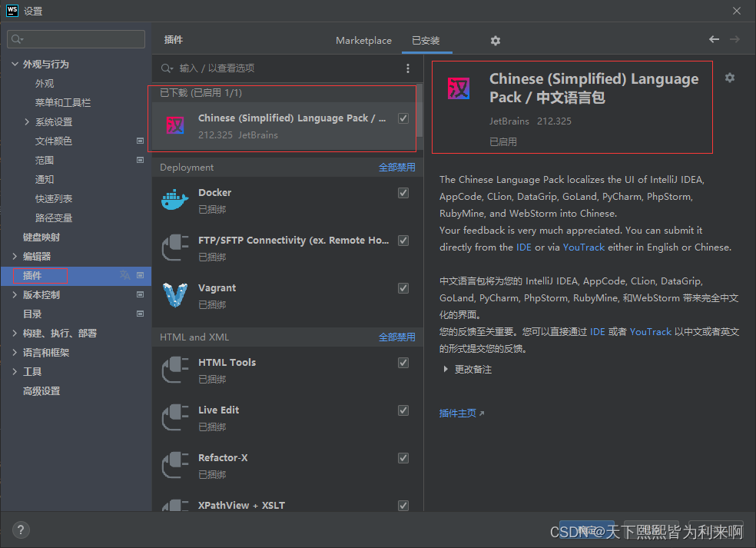Click the project-level icon next to 范围
Screen dimensions: 756x548
[141, 160]
